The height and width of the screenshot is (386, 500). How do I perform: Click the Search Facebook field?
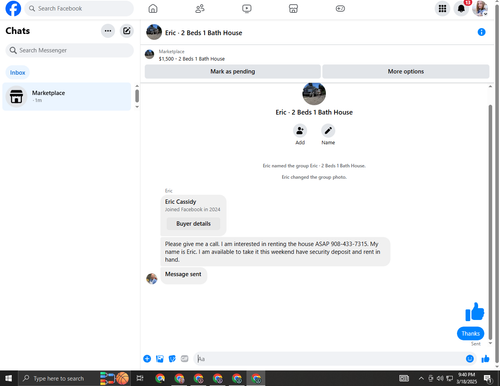(79, 8)
